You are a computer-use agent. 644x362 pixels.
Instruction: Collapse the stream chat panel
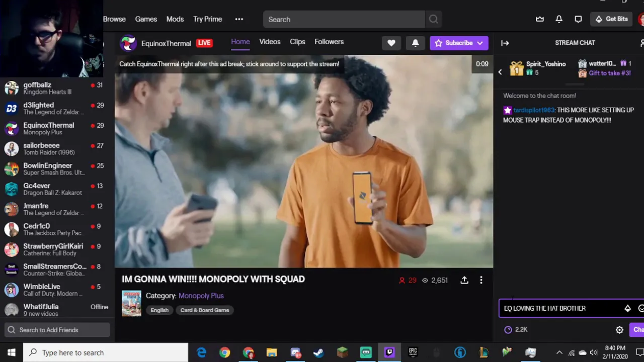click(505, 43)
